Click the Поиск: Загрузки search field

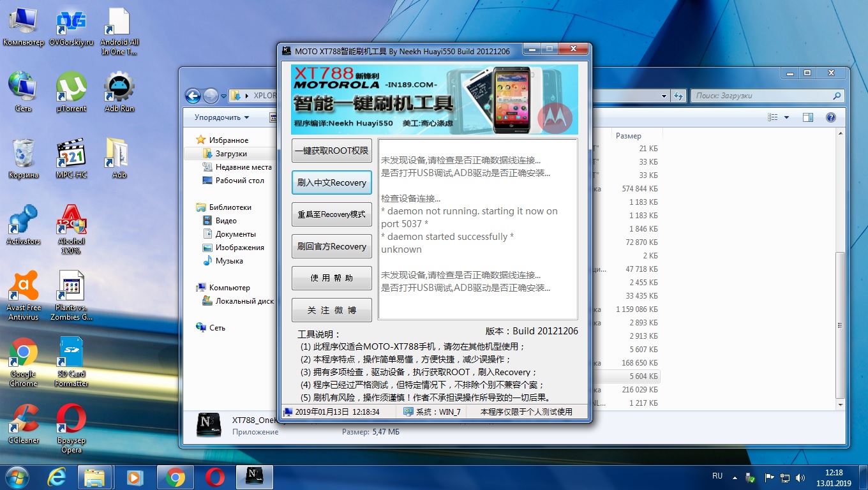point(767,96)
